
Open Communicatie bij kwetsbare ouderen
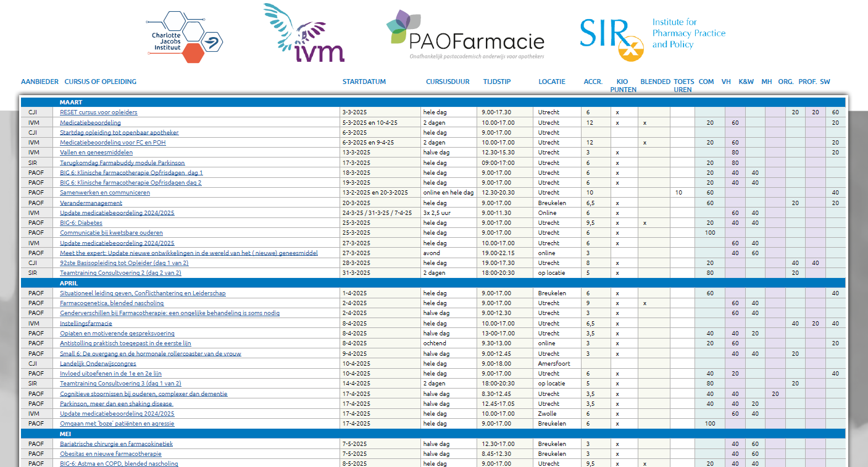[x=111, y=233]
